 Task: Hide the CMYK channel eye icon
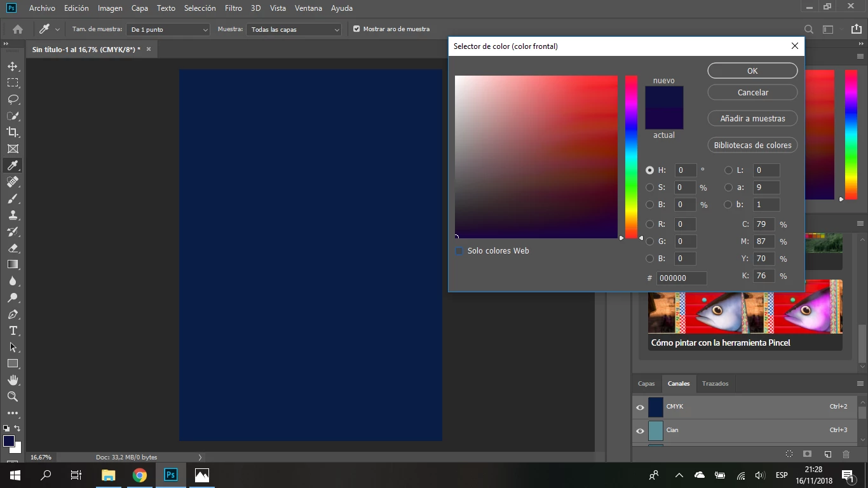(640, 407)
